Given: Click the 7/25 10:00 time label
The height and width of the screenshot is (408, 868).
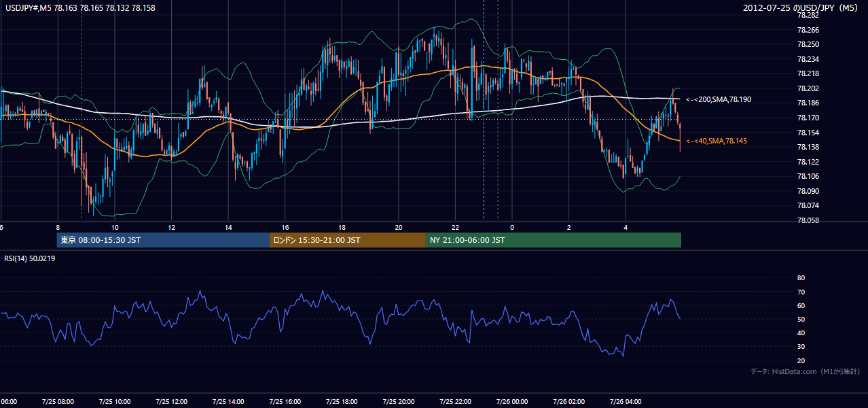Looking at the screenshot, I should click(x=115, y=402).
